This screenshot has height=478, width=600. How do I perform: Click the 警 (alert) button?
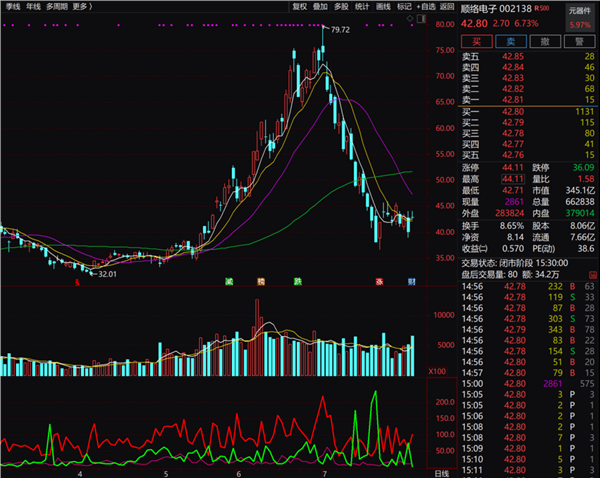(579, 41)
